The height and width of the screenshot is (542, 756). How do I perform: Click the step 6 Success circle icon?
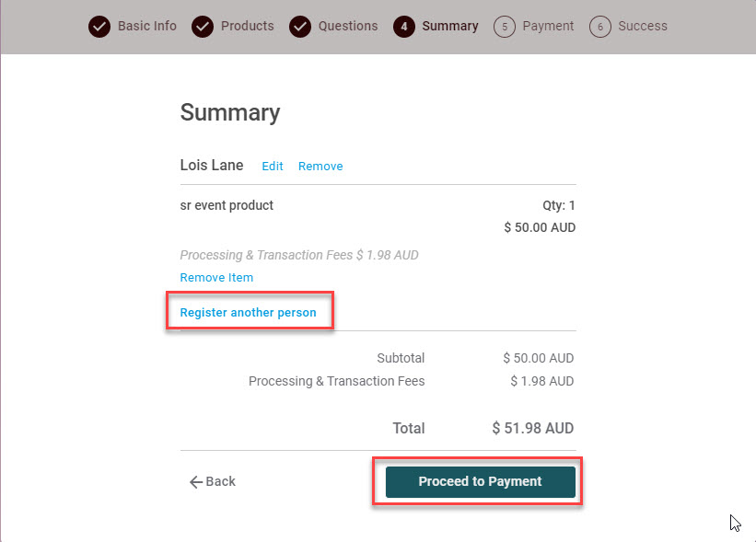click(600, 27)
